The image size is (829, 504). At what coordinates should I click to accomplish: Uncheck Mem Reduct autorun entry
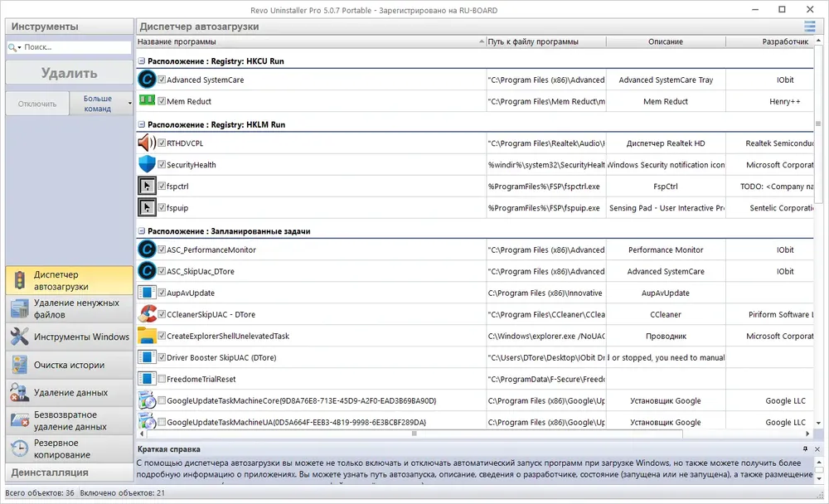coord(162,101)
